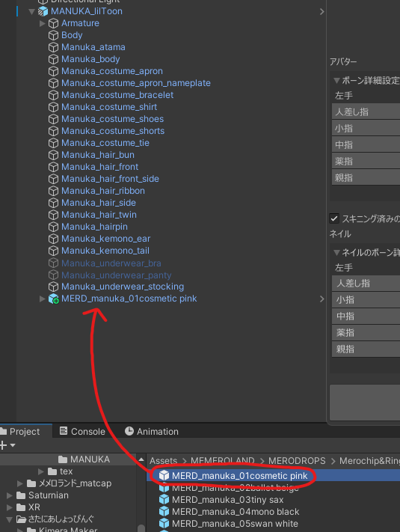
Task: Click the Manuka_costume_bracelet cube icon
Action: click(x=53, y=95)
